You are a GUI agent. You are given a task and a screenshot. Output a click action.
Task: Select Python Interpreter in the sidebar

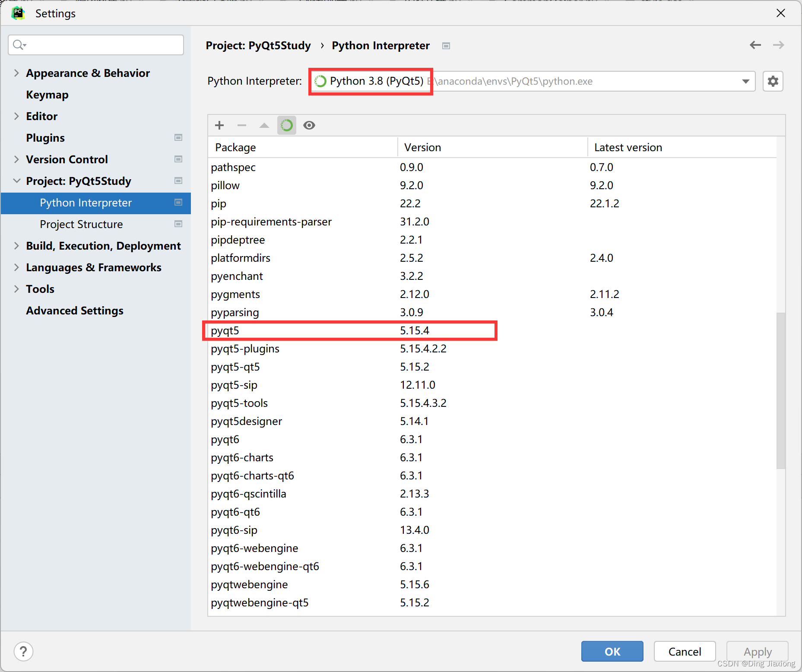(x=96, y=203)
